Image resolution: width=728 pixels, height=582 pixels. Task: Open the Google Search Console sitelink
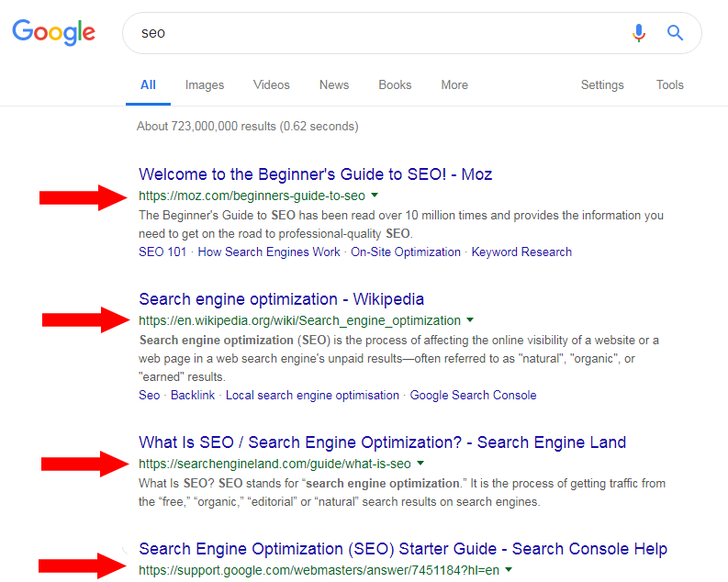[473, 396]
